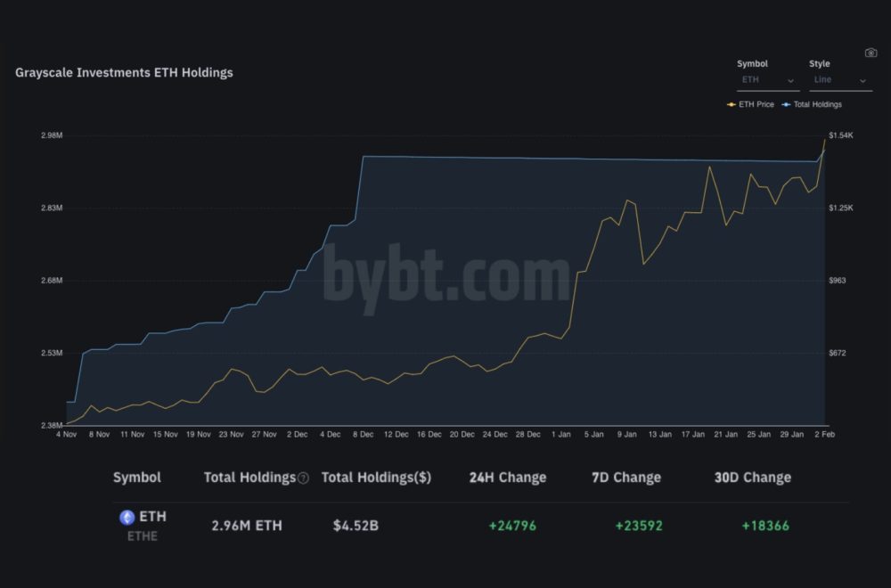The height and width of the screenshot is (588, 891).
Task: Sort by Total Holdings($) column header
Action: click(x=376, y=478)
